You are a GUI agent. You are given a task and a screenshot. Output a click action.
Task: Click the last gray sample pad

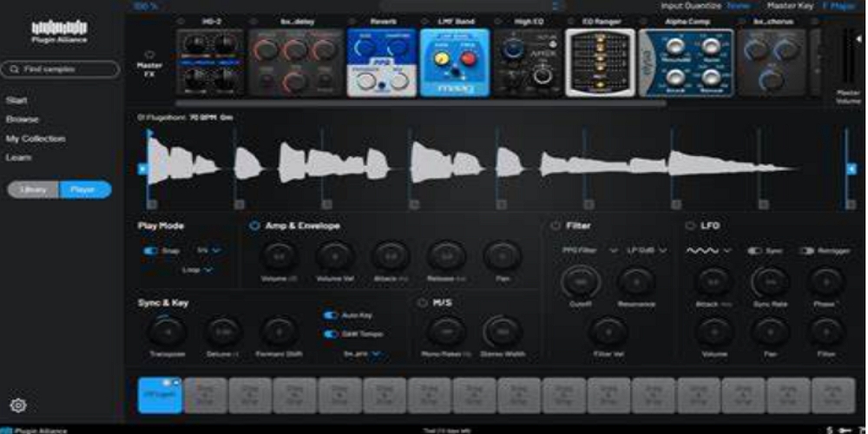tap(833, 395)
